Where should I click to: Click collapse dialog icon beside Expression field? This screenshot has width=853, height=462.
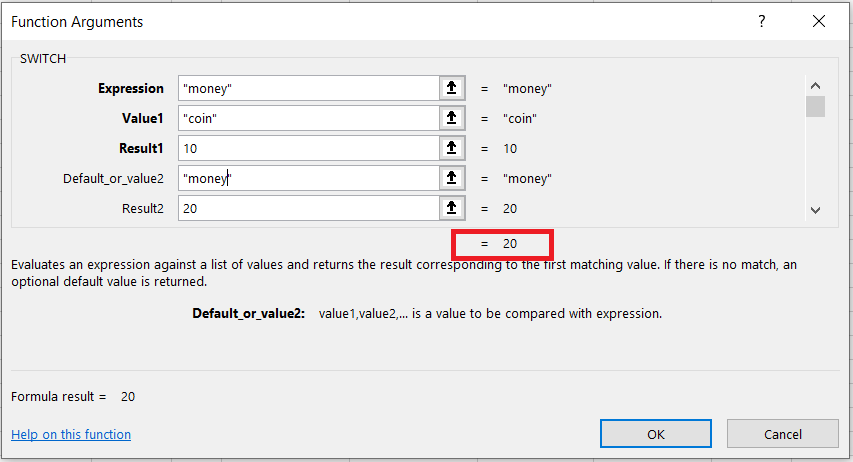[x=452, y=88]
